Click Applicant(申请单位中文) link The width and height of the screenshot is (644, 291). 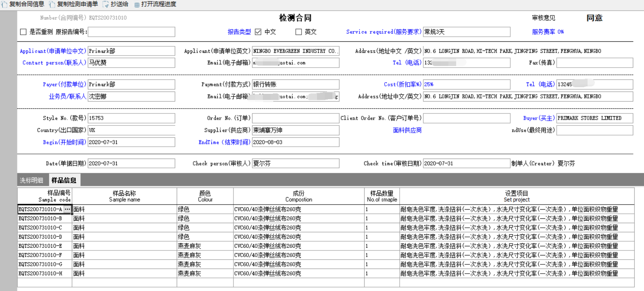tap(53, 51)
